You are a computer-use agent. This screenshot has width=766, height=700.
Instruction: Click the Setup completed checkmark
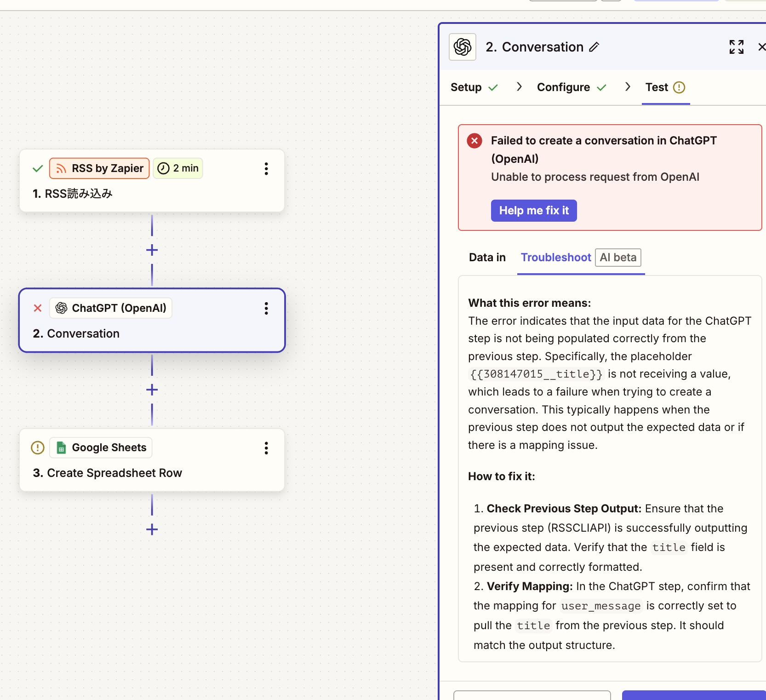click(x=493, y=88)
